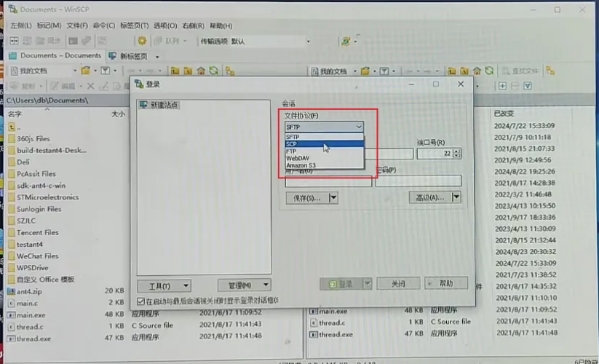The image size is (599, 364).
Task: Open the 工具(T) button menu
Action: click(x=164, y=285)
